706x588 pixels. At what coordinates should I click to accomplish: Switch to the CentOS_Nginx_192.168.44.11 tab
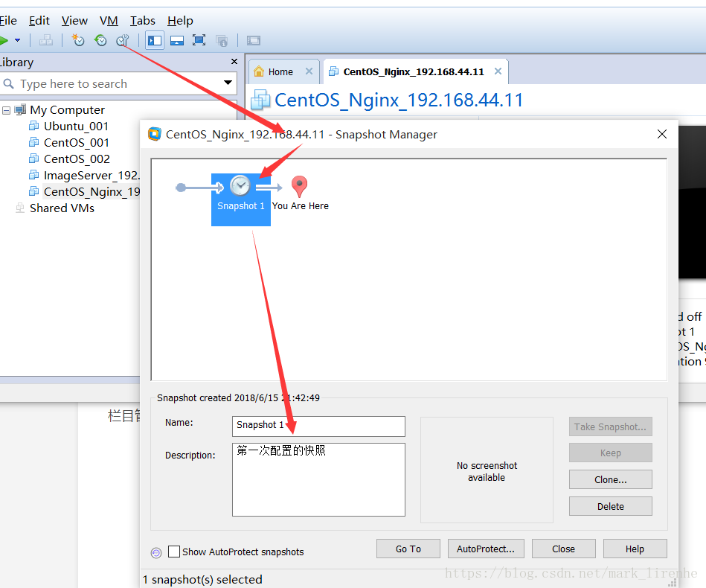click(414, 71)
